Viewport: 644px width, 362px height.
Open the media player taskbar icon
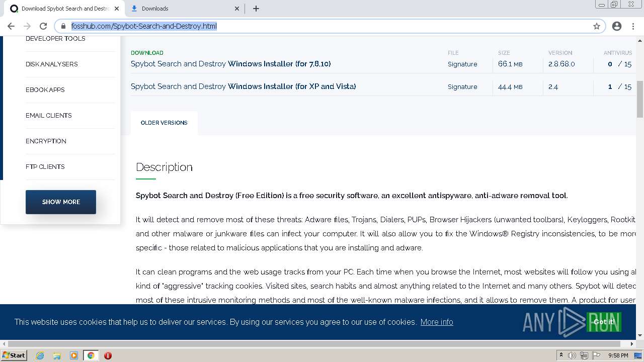tap(74, 355)
